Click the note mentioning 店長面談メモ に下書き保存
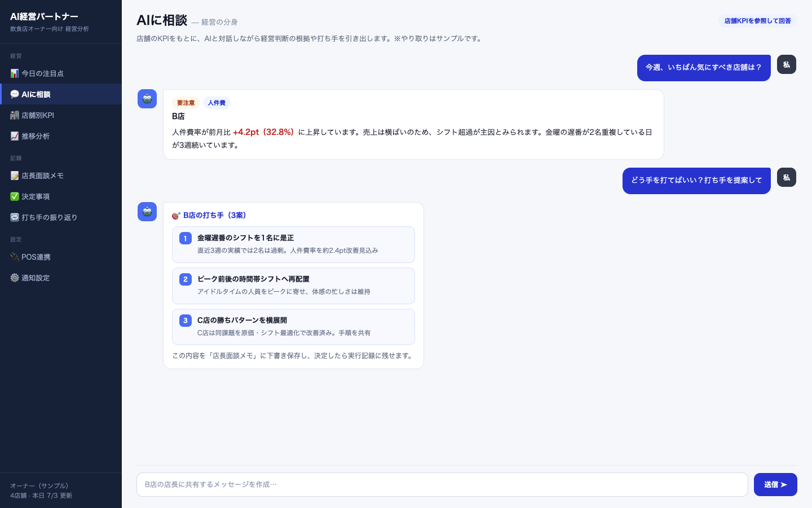The image size is (812, 508). 293,356
